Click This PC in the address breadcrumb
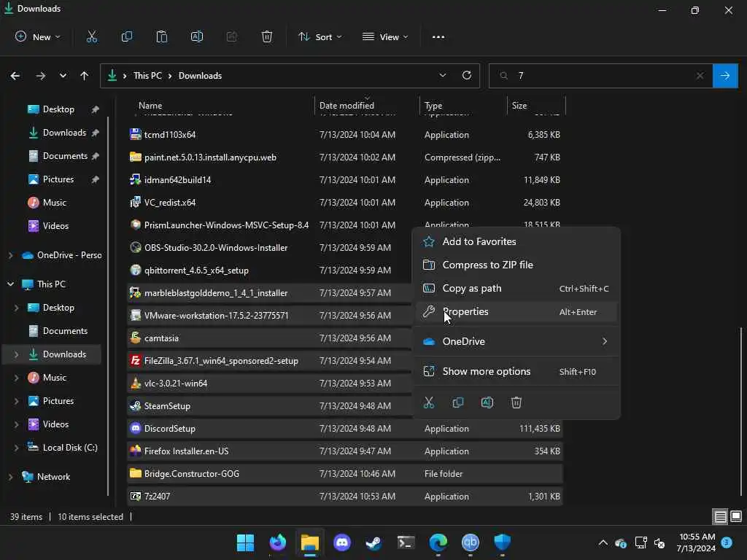The width and height of the screenshot is (747, 560). [147, 76]
